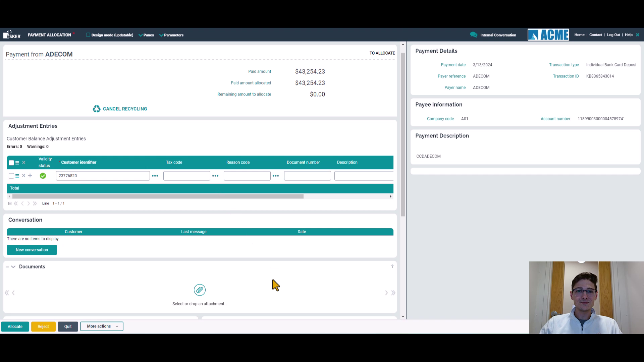Open the Reason code lookup ellipsis
The width and height of the screenshot is (644, 362).
pyautogui.click(x=276, y=176)
